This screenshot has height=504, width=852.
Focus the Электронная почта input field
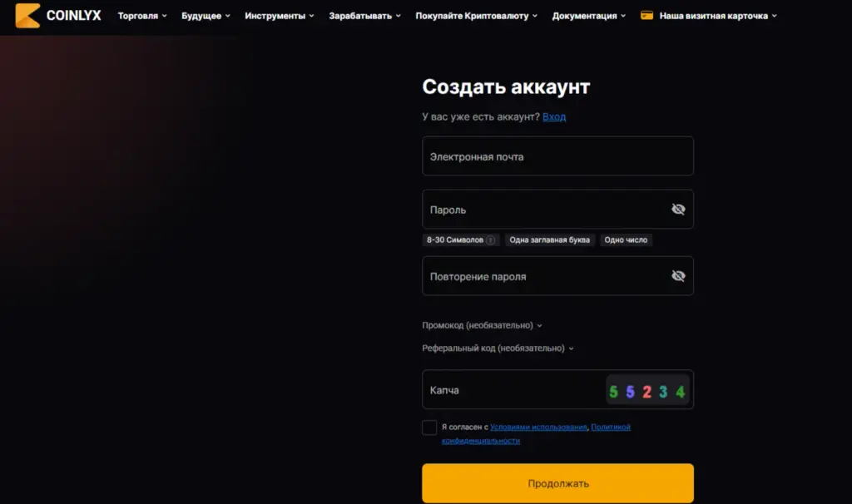(558, 156)
